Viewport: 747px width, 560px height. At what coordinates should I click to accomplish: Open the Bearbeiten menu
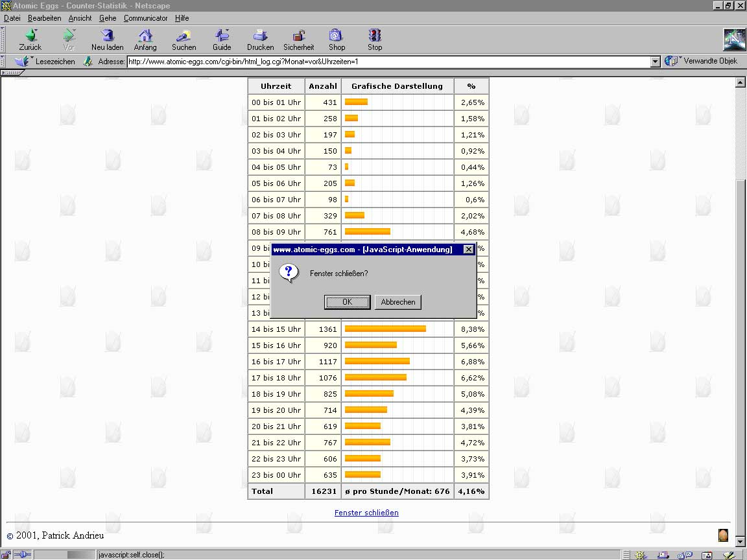pyautogui.click(x=44, y=18)
